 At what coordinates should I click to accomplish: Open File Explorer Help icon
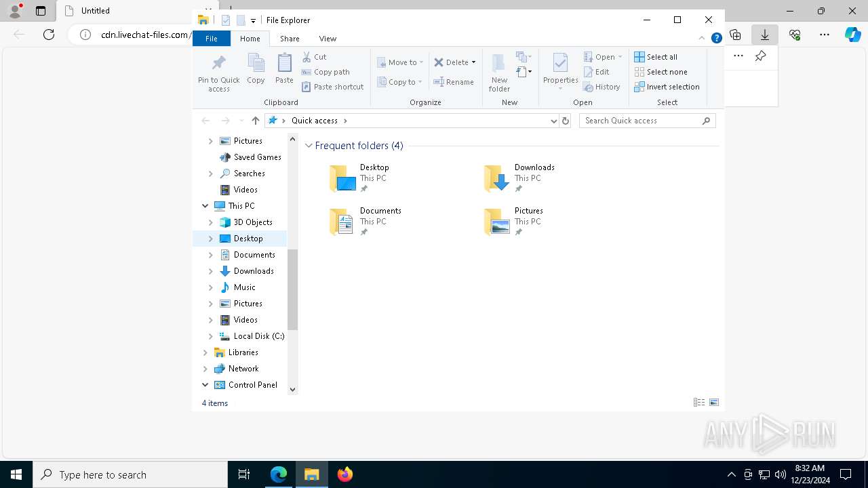(x=716, y=39)
